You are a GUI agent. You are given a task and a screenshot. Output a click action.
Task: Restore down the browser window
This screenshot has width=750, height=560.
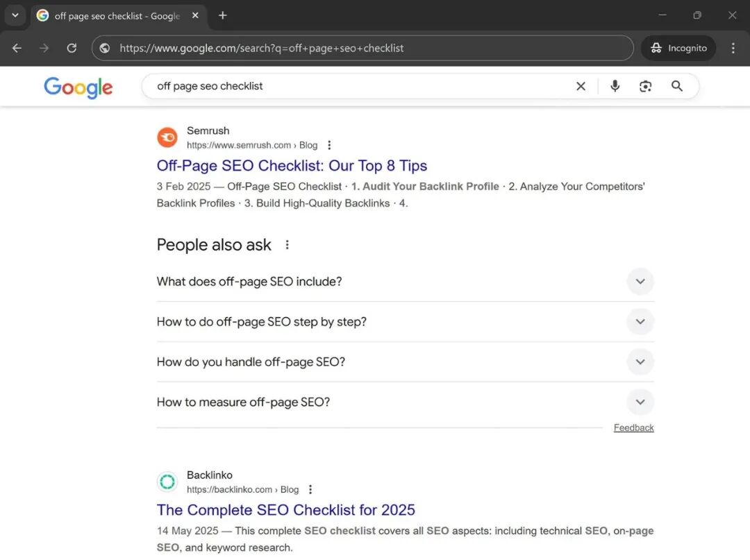coord(697,15)
